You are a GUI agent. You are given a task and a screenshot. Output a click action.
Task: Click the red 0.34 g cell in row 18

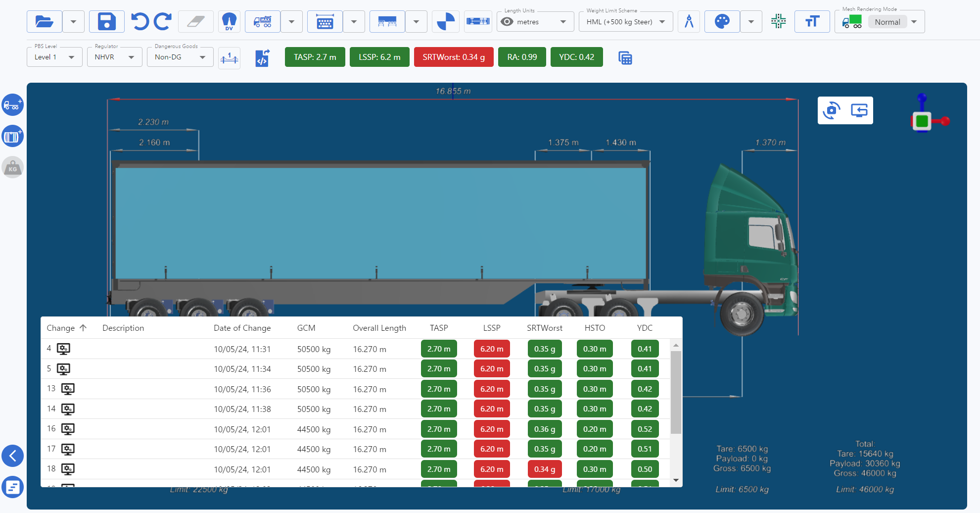coord(545,469)
